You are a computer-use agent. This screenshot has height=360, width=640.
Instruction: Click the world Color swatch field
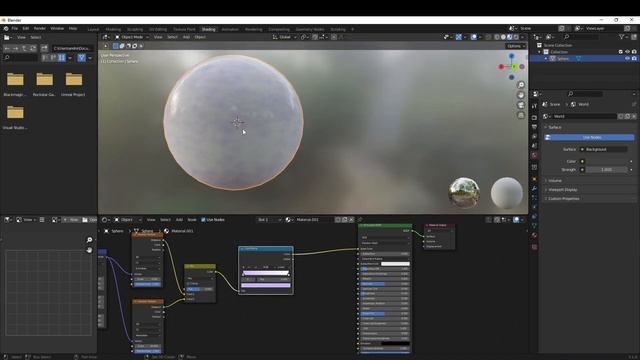point(607,161)
